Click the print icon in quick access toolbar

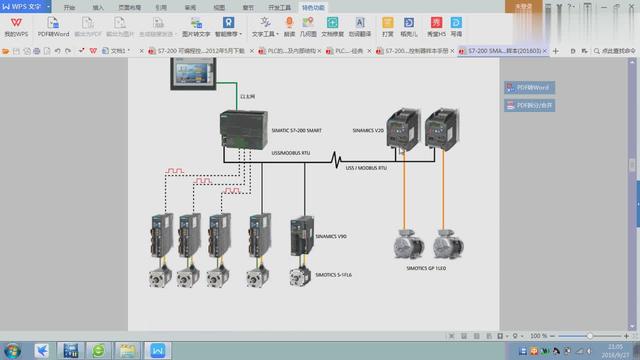pyautogui.click(x=37, y=51)
